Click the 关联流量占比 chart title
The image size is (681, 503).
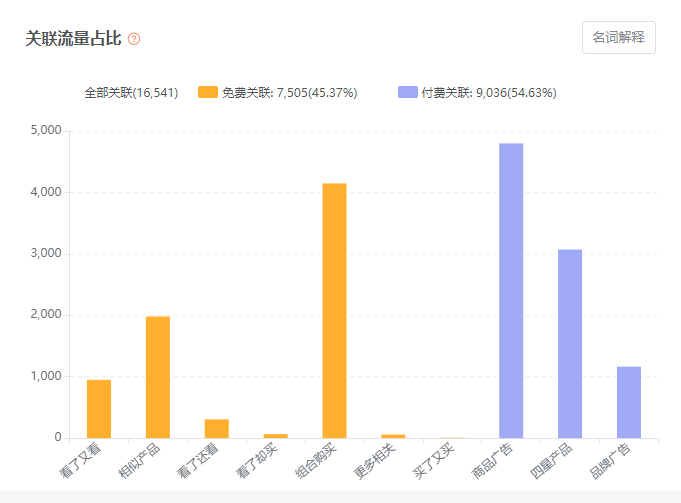click(73, 39)
